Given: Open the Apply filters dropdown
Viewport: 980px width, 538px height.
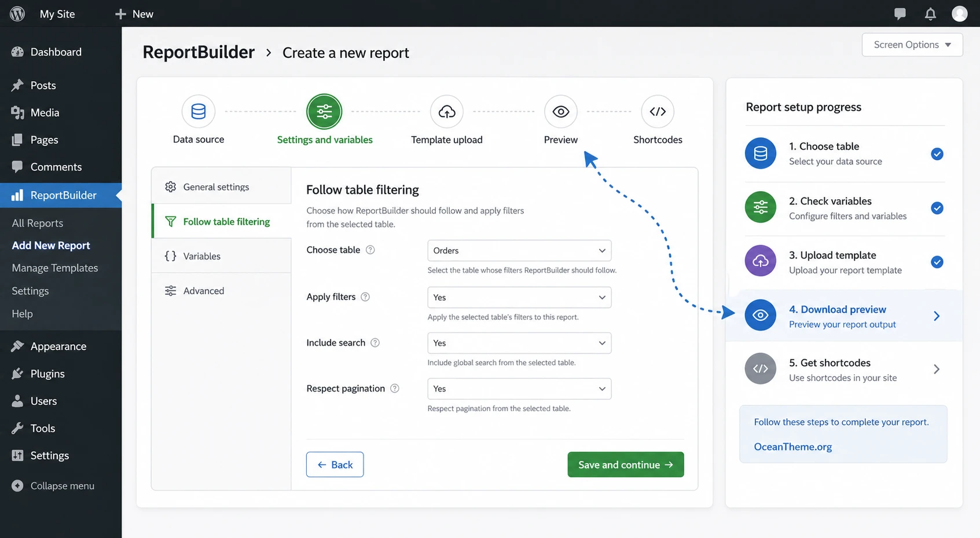Looking at the screenshot, I should point(519,297).
